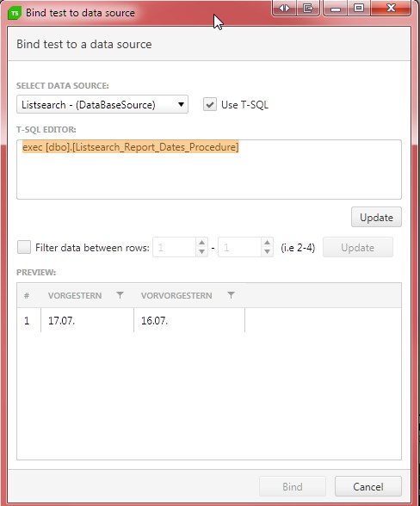Enable Filter data between rows checkbox
Image resolution: width=420 pixels, height=506 pixels.
24,247
